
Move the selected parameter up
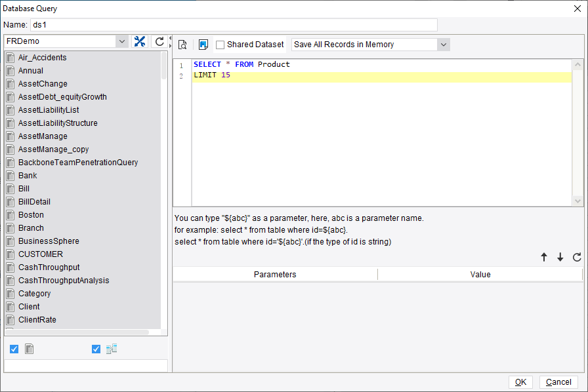pos(544,257)
